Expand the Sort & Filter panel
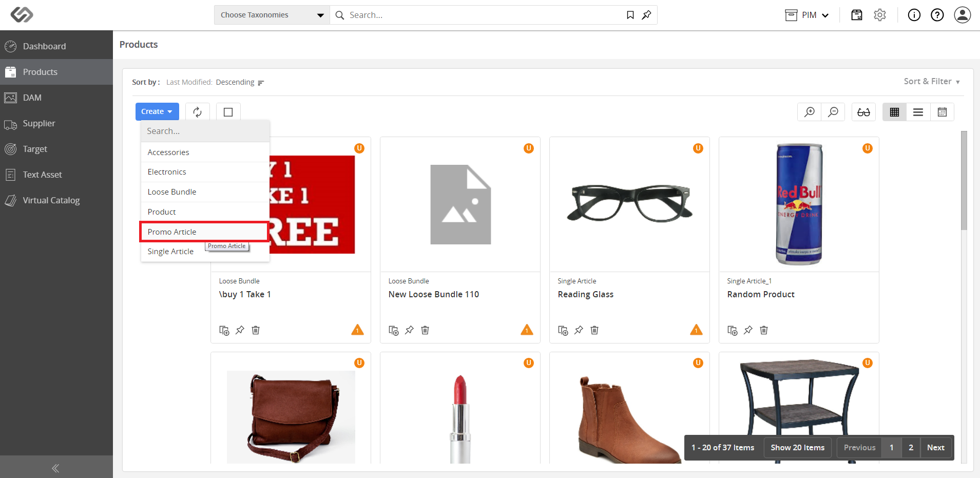The height and width of the screenshot is (478, 980). [932, 82]
